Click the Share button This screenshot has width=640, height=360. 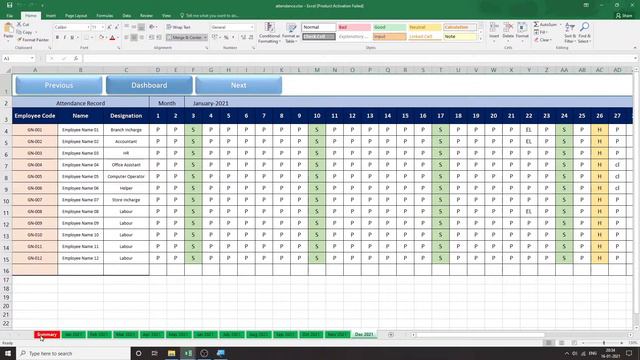[x=624, y=16]
